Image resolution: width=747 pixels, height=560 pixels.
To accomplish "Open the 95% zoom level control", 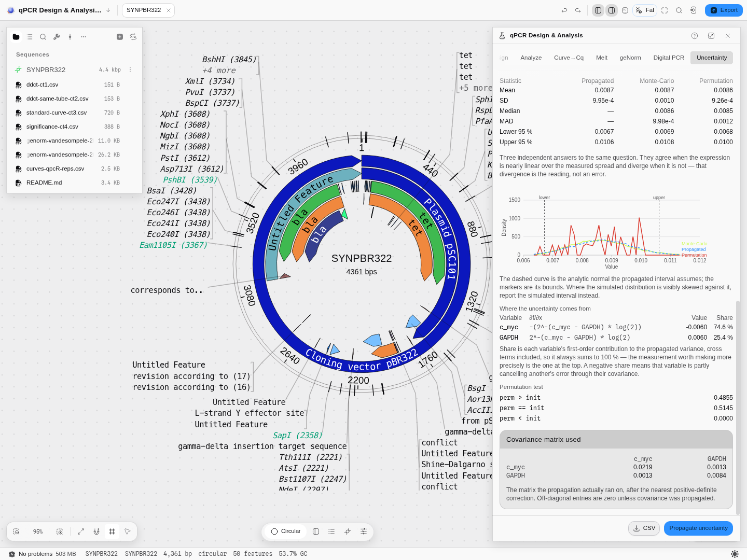I will coord(38,531).
